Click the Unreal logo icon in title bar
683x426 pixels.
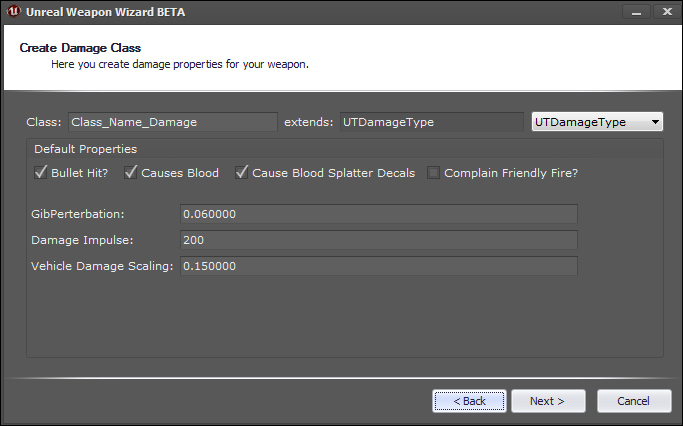(x=14, y=12)
